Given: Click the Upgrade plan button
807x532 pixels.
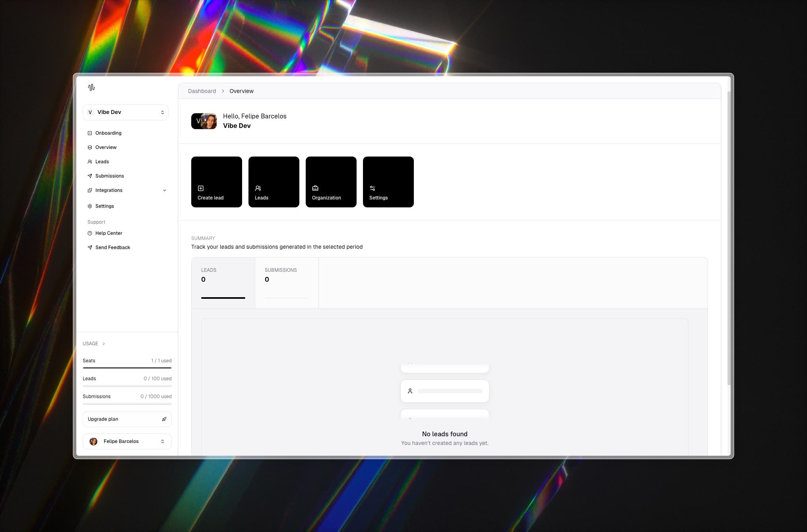Looking at the screenshot, I should pyautogui.click(x=127, y=419).
